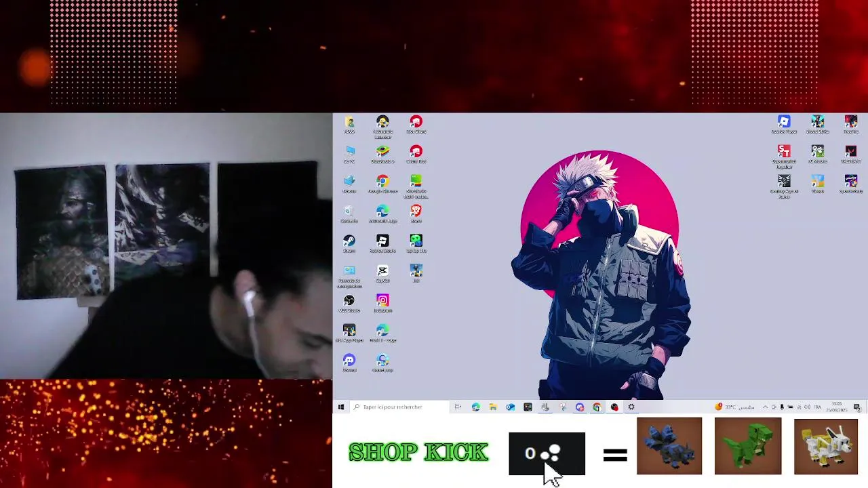The height and width of the screenshot is (488, 868).
Task: Launch the Valorant desktop shortcut
Action: click(x=851, y=154)
